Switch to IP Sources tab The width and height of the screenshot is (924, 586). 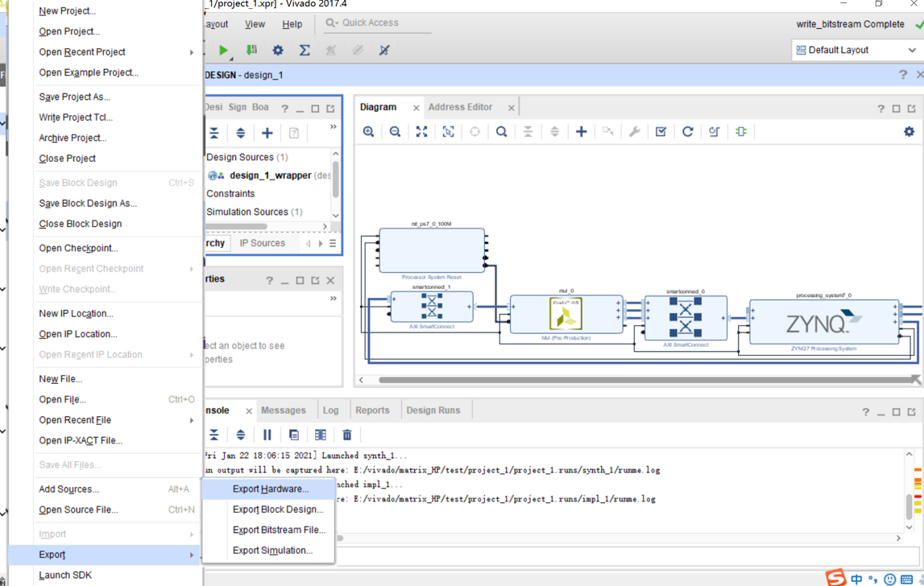coord(263,243)
